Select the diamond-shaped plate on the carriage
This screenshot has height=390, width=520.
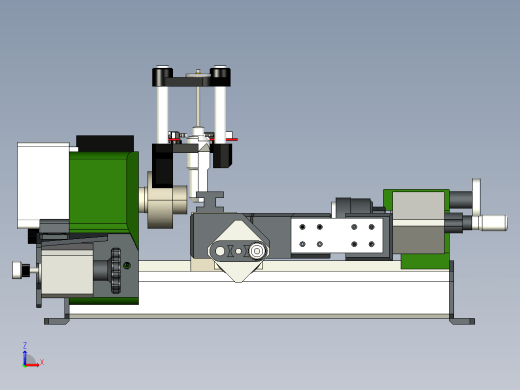point(238,251)
